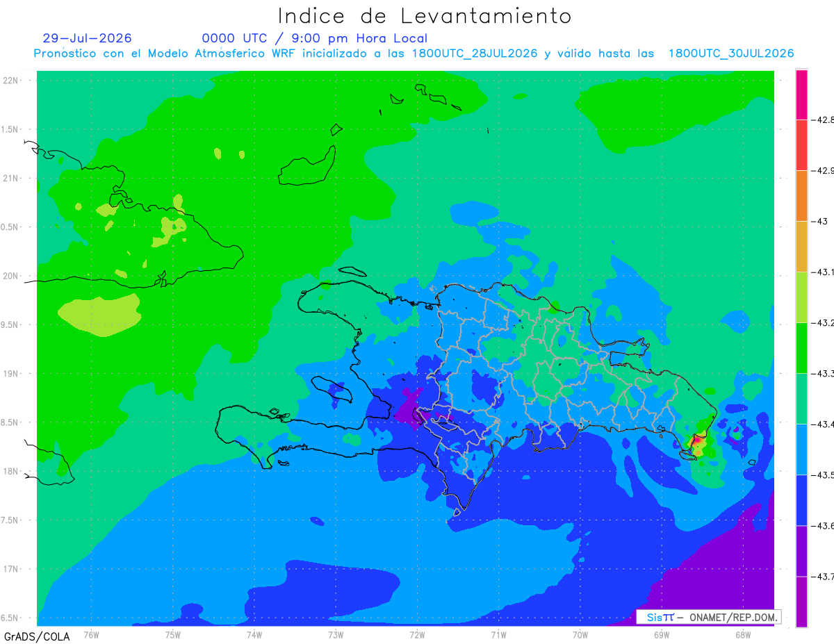834x644 pixels.
Task: Click the latitude label '17N'
Action: [x=11, y=569]
